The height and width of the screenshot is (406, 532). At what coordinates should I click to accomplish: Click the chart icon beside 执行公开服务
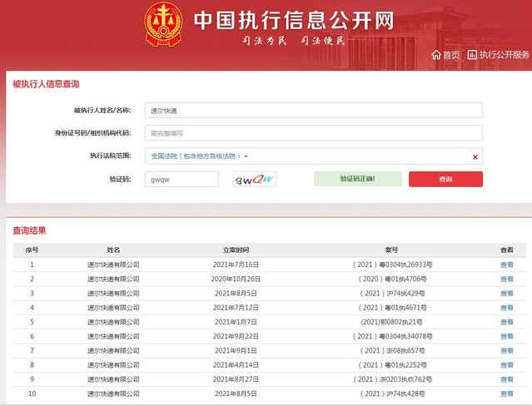[x=472, y=55]
